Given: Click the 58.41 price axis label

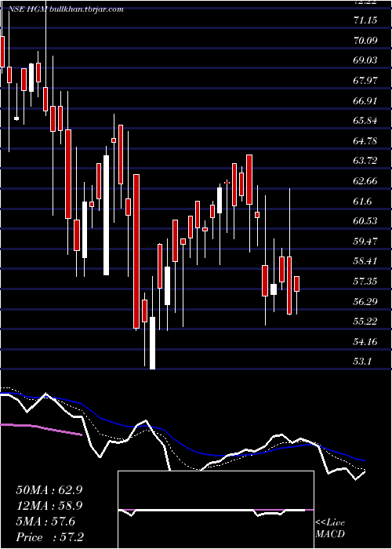Looking at the screenshot, I should (x=365, y=261).
